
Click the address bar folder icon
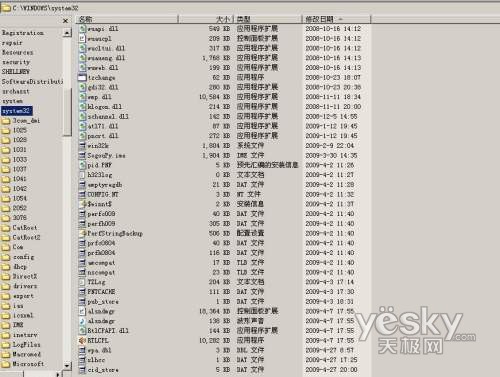pos(6,8)
